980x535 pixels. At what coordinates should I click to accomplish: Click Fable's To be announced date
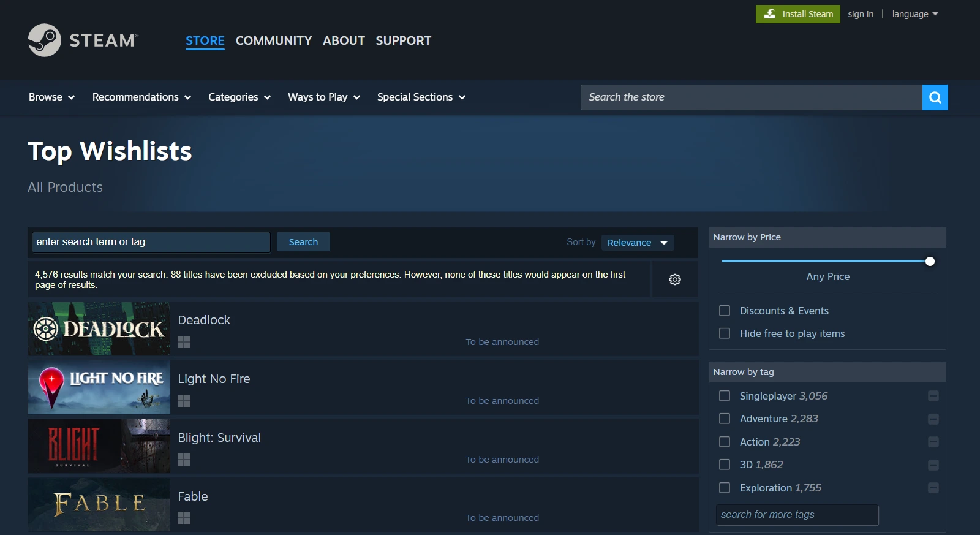pos(502,518)
